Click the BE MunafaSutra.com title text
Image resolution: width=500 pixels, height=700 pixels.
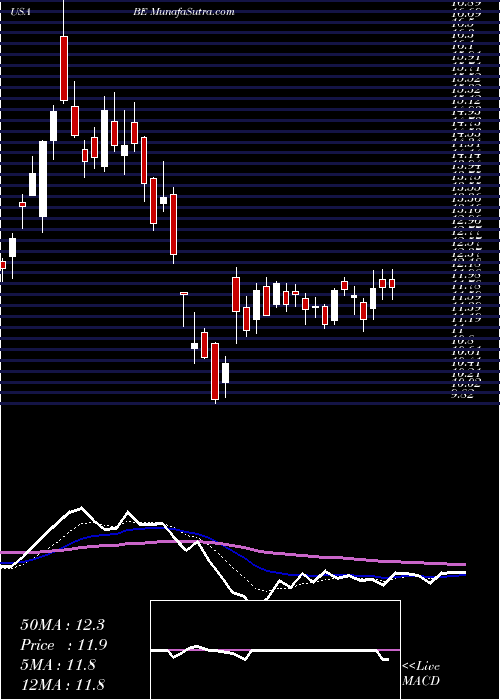click(x=183, y=12)
